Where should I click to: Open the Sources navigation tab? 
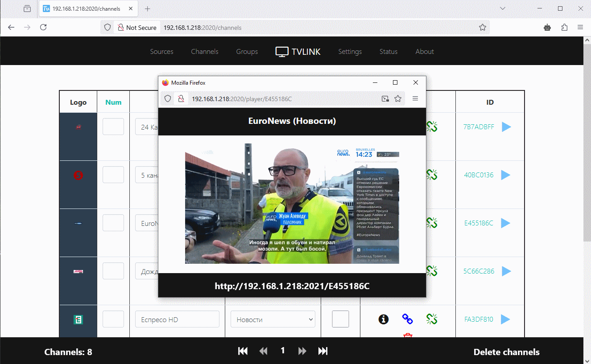(x=161, y=52)
